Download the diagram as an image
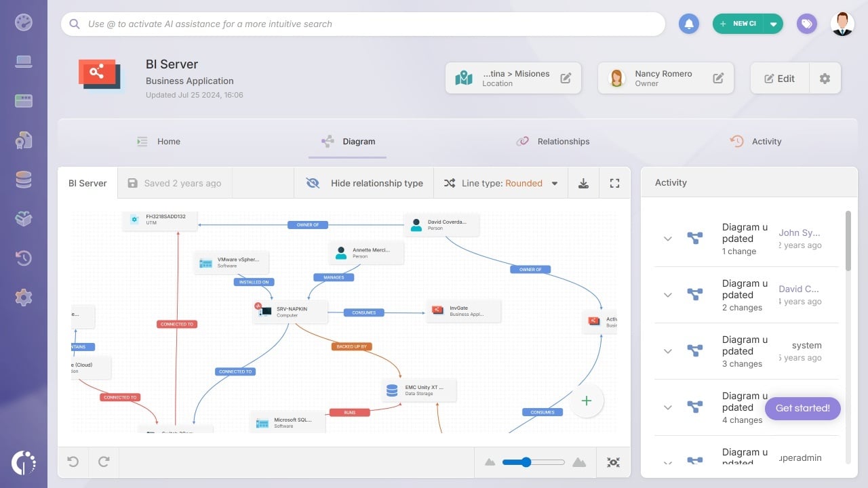This screenshot has height=488, width=868. (x=583, y=182)
